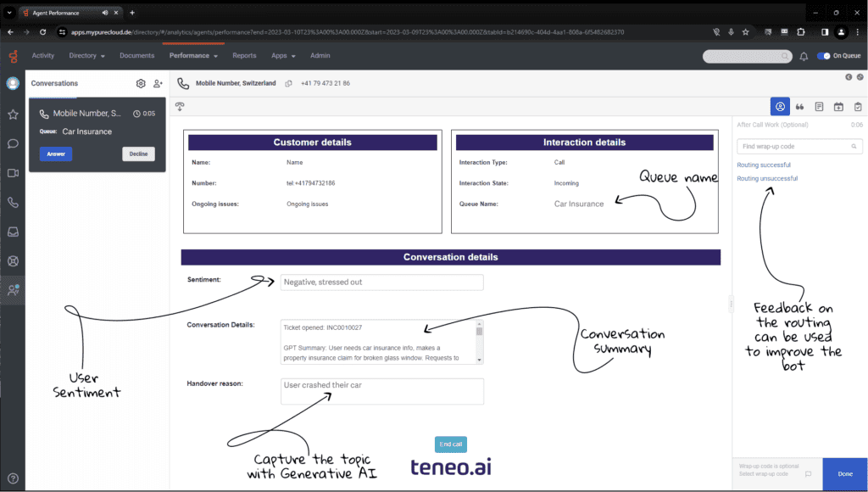Image resolution: width=868 pixels, height=492 pixels.
Task: Open conversation settings gear icon
Action: click(141, 84)
